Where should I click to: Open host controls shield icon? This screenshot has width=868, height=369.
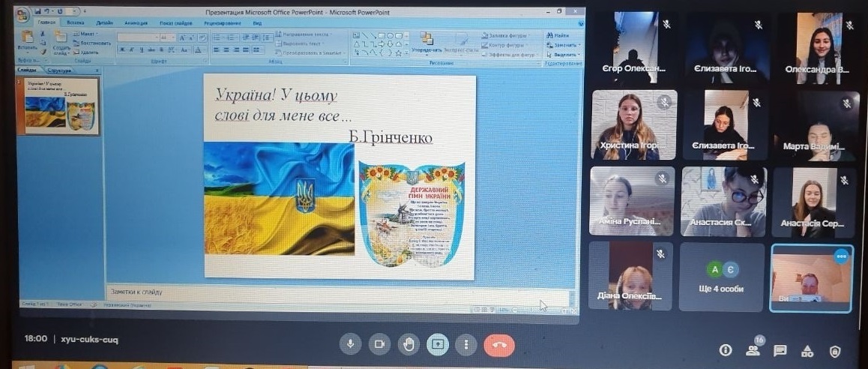point(835,350)
